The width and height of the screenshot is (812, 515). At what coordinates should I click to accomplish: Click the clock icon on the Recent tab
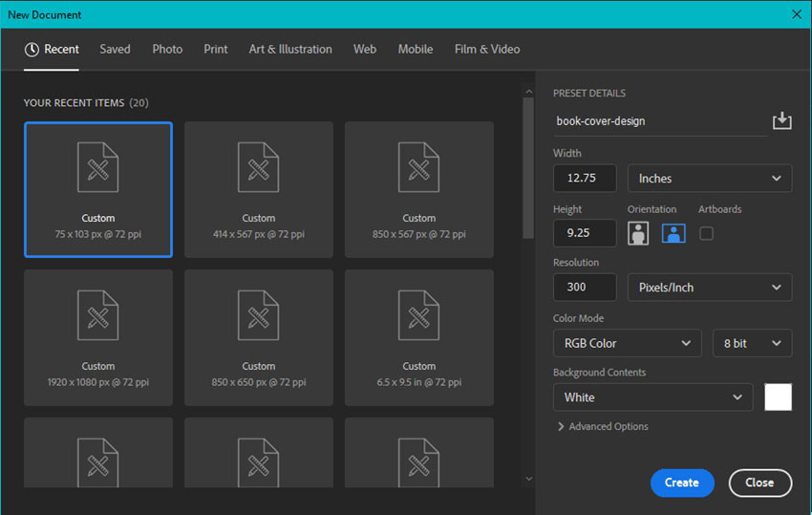point(32,50)
